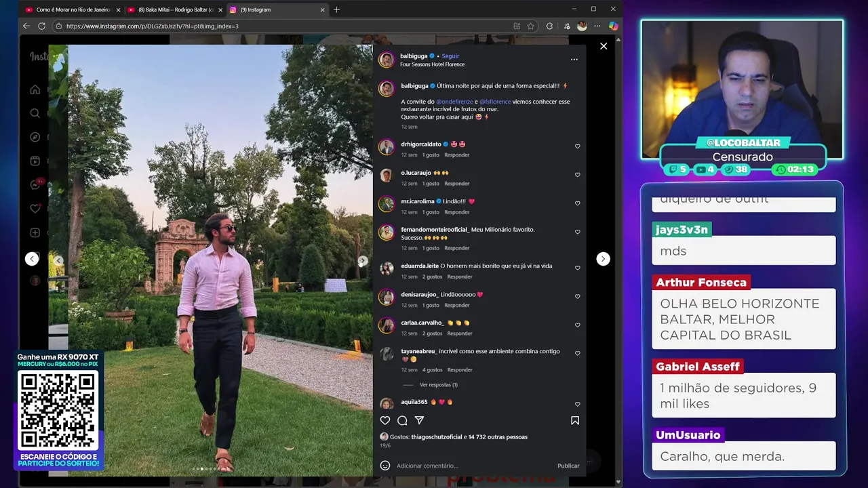Click the comment bubble icon
The image size is (868, 488).
pos(402,420)
